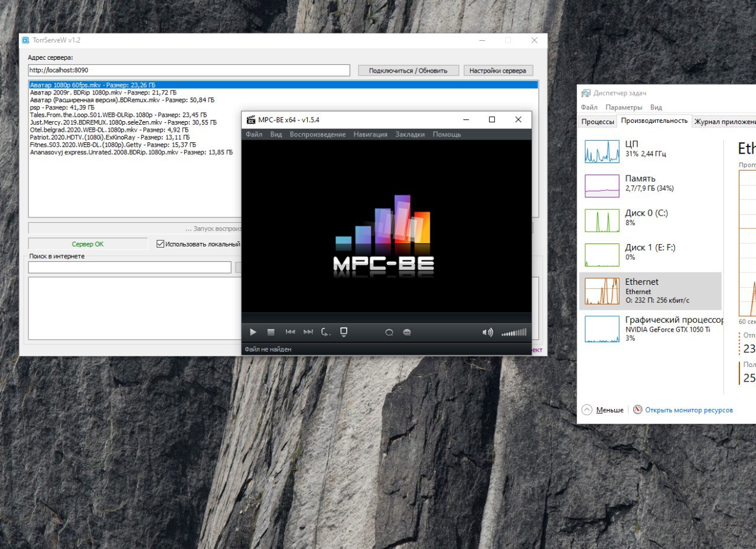Screen dimensions: 756x549
Task: Open the Открыть монитор ресурсов link
Action: [x=689, y=410]
